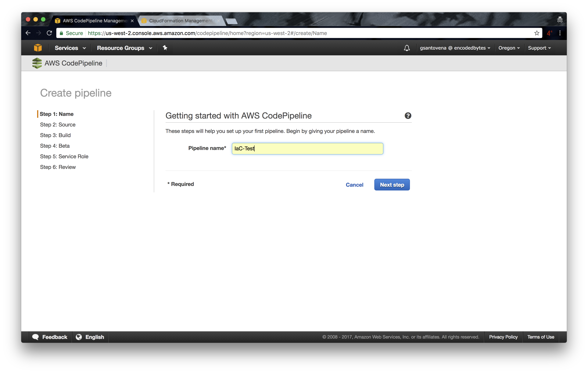Open the Oregon region selector
The image size is (588, 373).
pyautogui.click(x=509, y=48)
